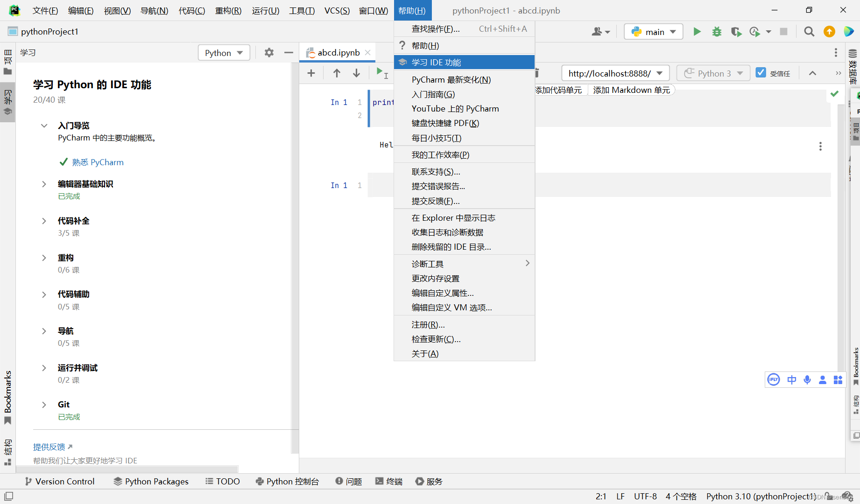Open the Python language dropdown in Learn panel

[x=224, y=53]
